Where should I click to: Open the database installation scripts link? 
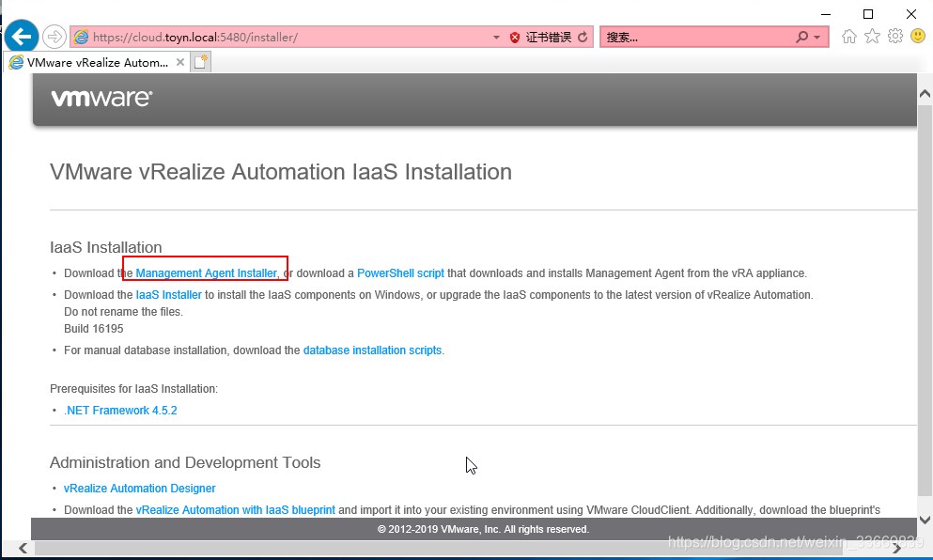[372, 350]
